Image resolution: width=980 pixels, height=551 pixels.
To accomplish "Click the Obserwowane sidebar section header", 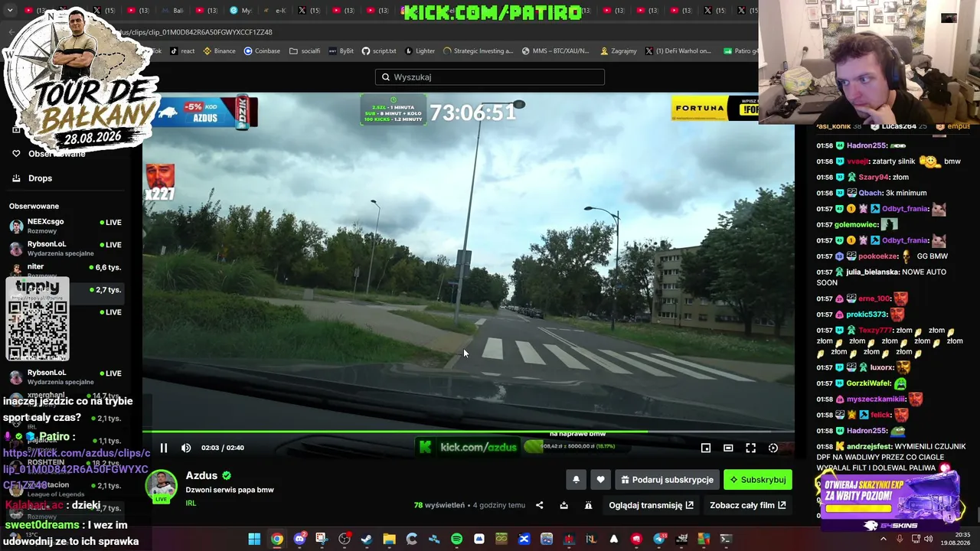I will pos(34,206).
